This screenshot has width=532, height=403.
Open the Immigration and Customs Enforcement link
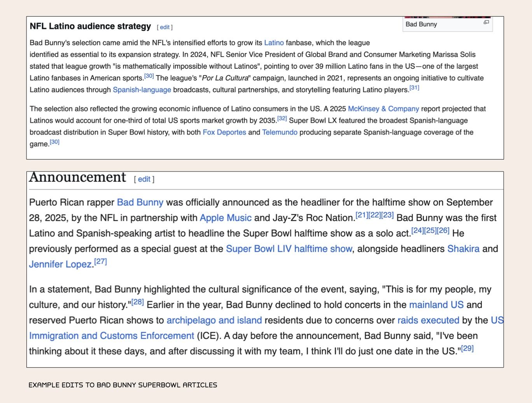click(112, 336)
